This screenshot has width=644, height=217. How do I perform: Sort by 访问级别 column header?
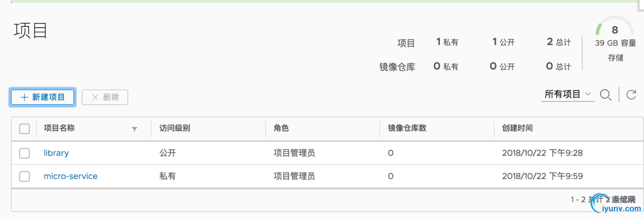175,128
